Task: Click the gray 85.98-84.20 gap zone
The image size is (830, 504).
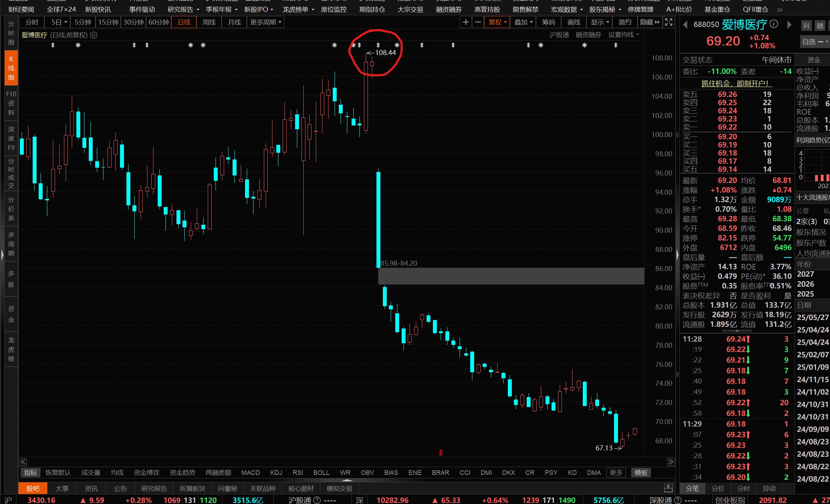Action: pos(511,276)
